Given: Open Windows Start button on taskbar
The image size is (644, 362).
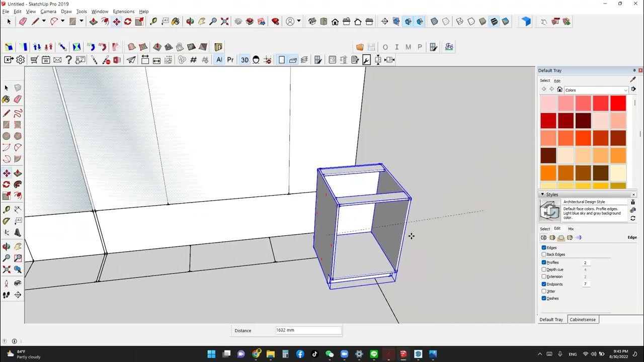Looking at the screenshot, I should pos(211,354).
